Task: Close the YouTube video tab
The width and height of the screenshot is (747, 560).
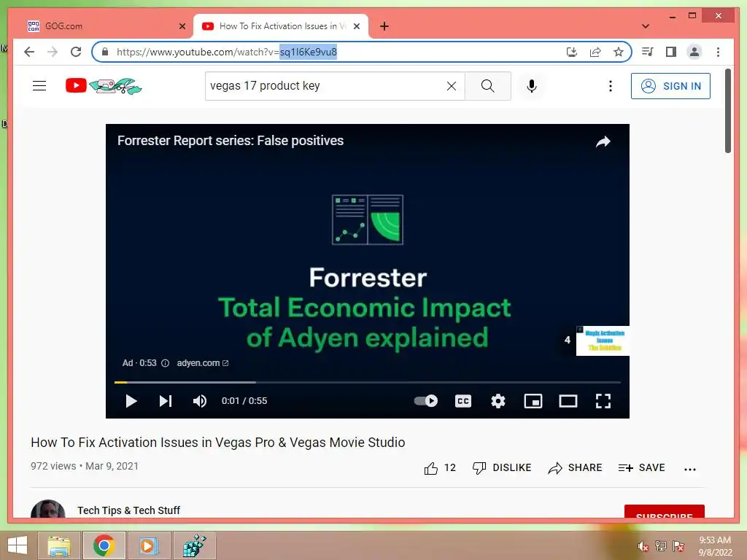Action: (356, 26)
